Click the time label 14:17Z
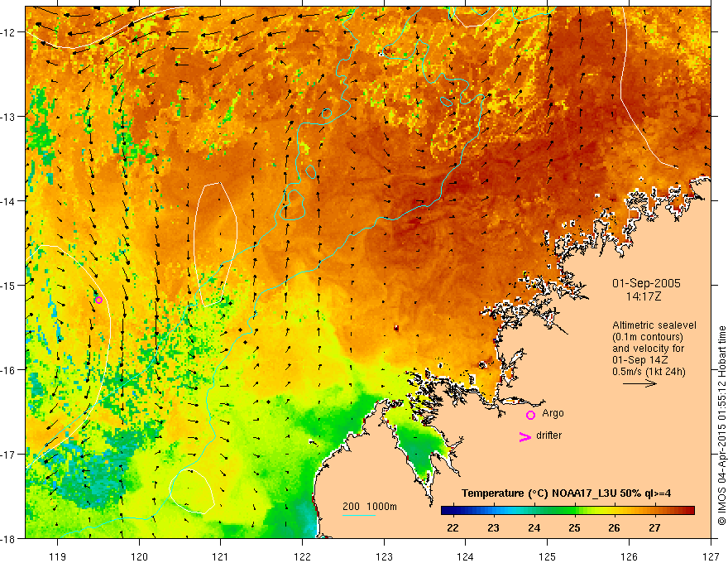Viewport: 728px width, 563px height. click(x=644, y=296)
